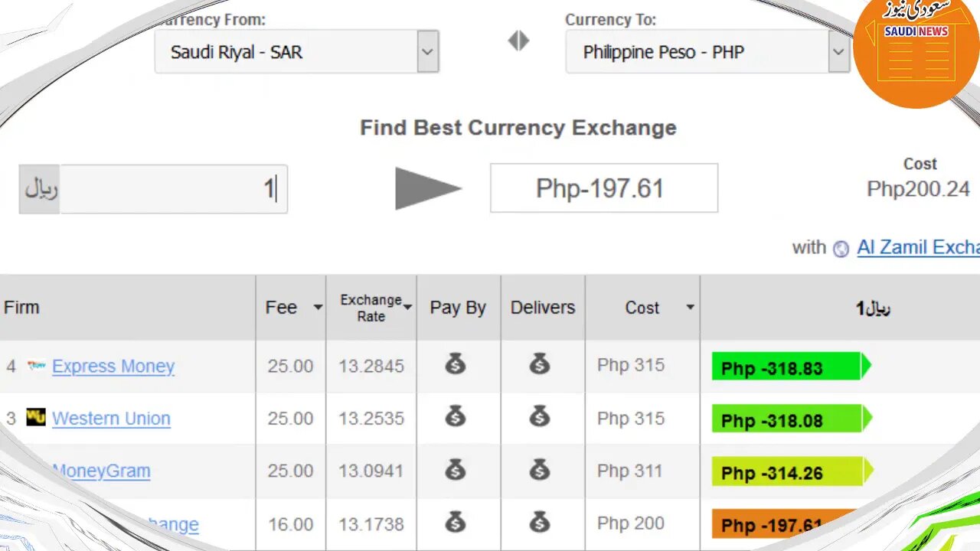
Task: Click the Western Union logo icon
Action: click(x=36, y=417)
